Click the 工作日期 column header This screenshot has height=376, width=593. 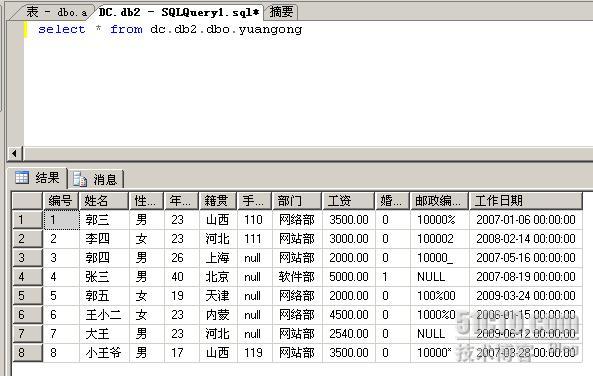point(526,201)
